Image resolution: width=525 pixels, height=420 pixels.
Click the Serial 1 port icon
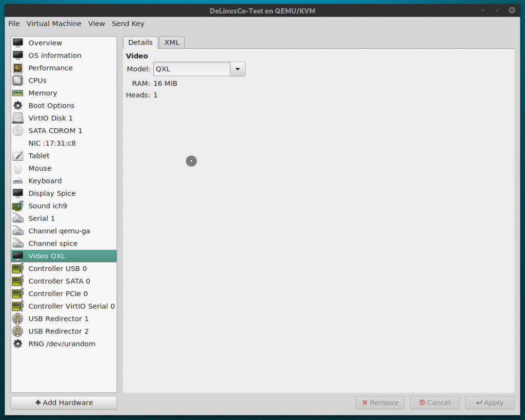pos(18,218)
